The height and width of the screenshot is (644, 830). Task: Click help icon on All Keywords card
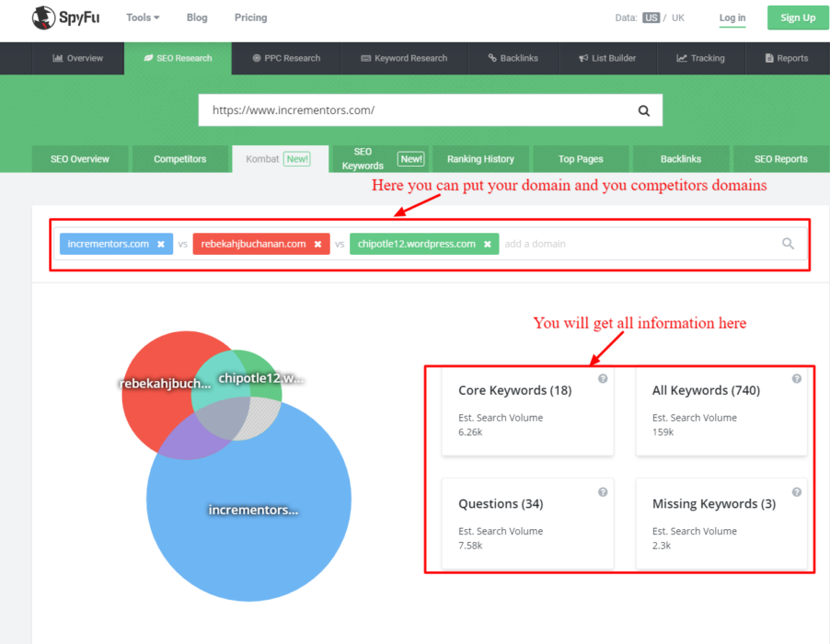(x=797, y=378)
